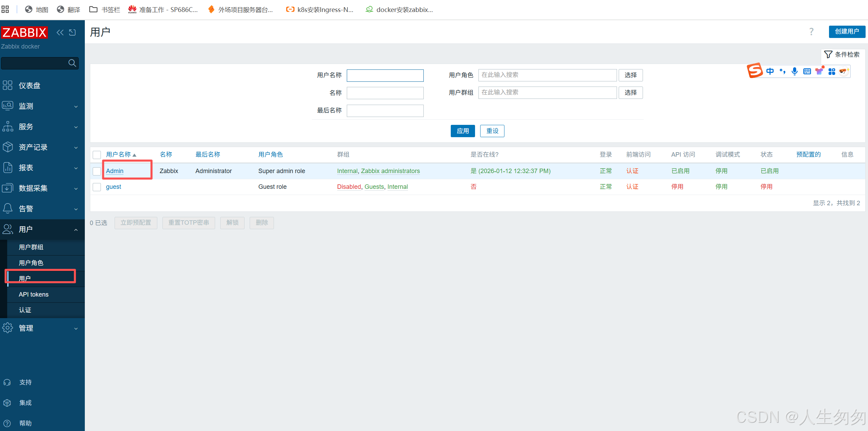Check the Admin user row checkbox
The width and height of the screenshot is (868, 431).
tap(97, 171)
